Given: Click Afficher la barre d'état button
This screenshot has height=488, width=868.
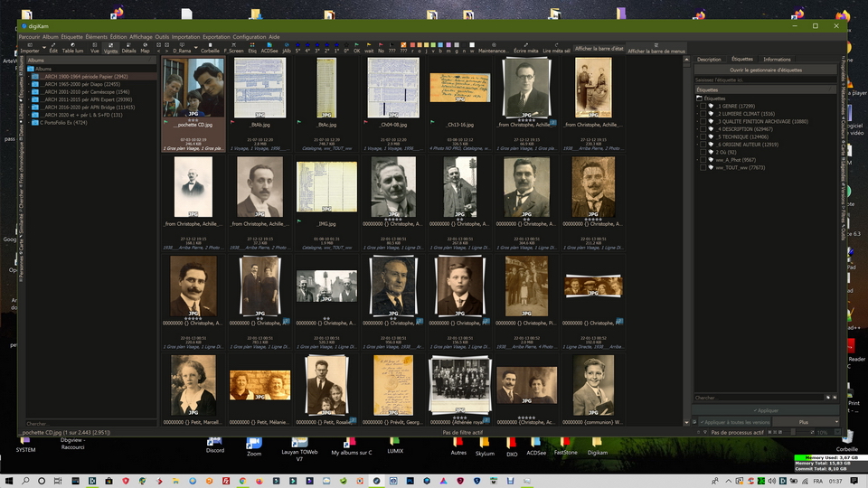Looking at the screenshot, I should 599,49.
